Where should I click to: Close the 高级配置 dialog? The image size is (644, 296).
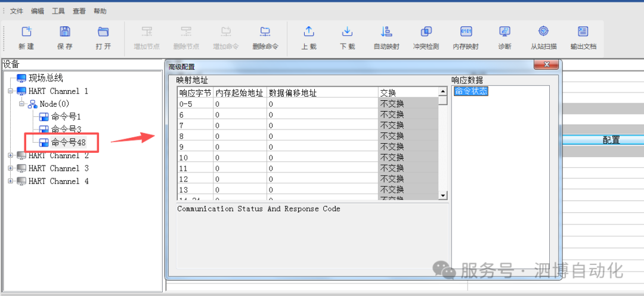547,64
